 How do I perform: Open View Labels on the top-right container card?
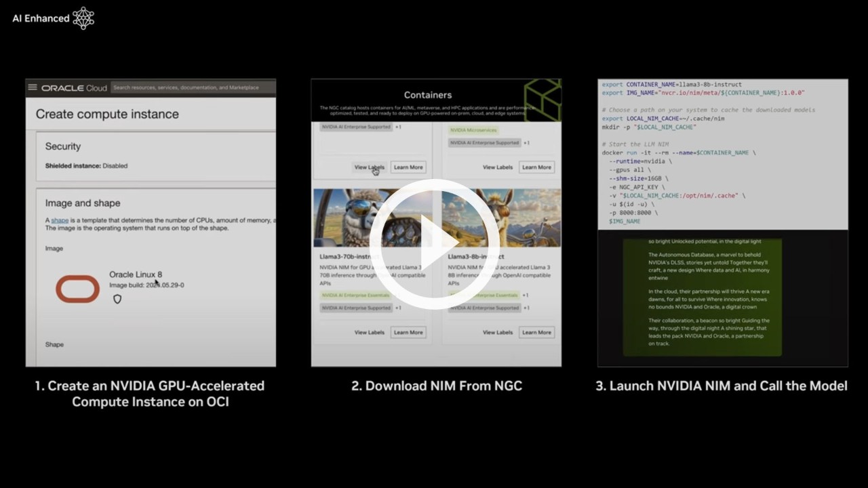tap(497, 167)
